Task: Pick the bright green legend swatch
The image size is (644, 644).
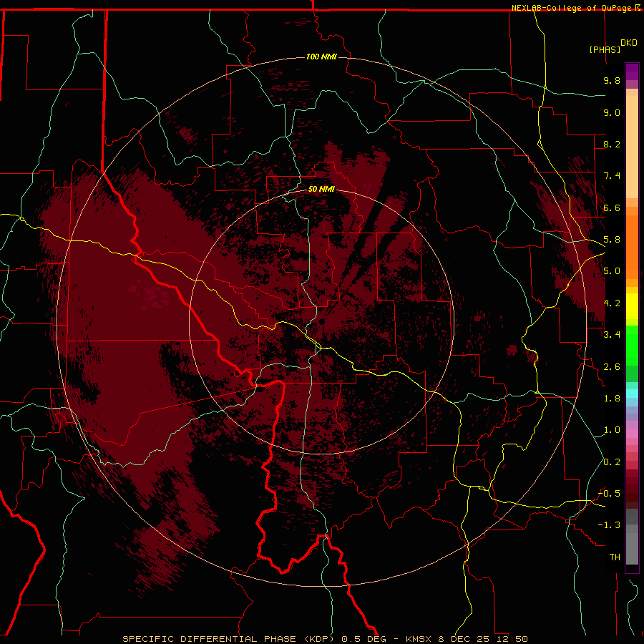Action: coord(632,346)
